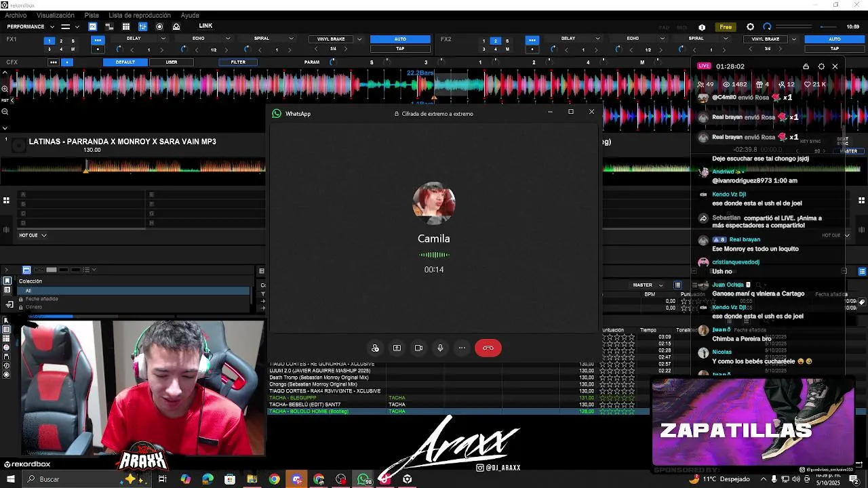End the WhatsApp call with red hang-up button

click(488, 348)
